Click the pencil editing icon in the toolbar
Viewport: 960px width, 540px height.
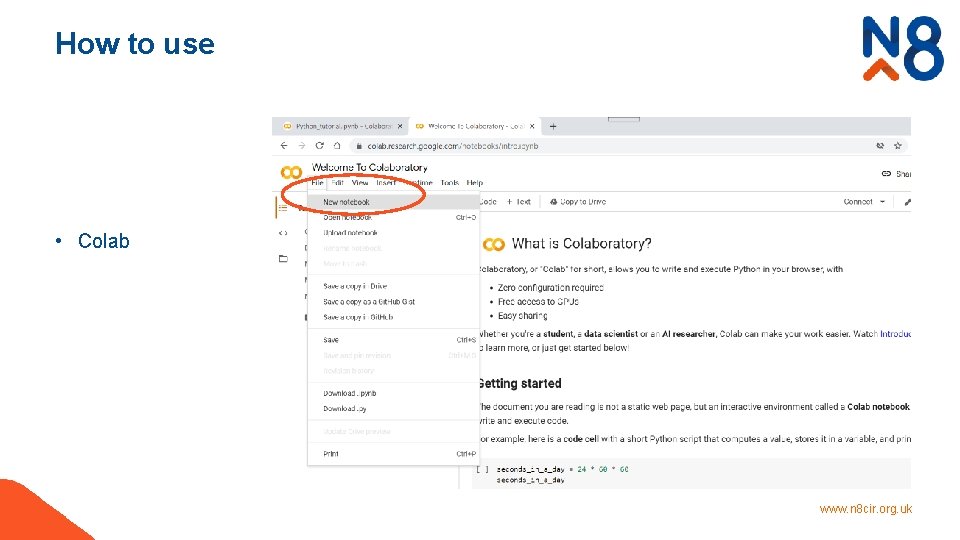[907, 202]
